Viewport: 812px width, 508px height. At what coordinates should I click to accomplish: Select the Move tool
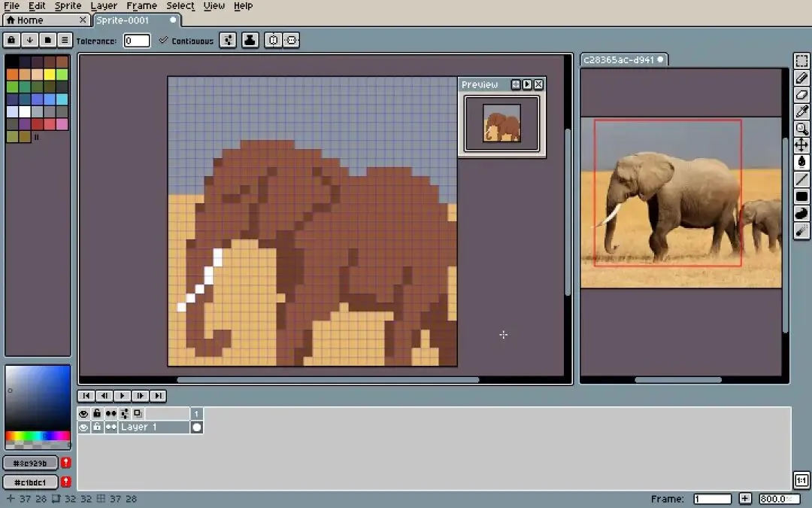tap(801, 145)
